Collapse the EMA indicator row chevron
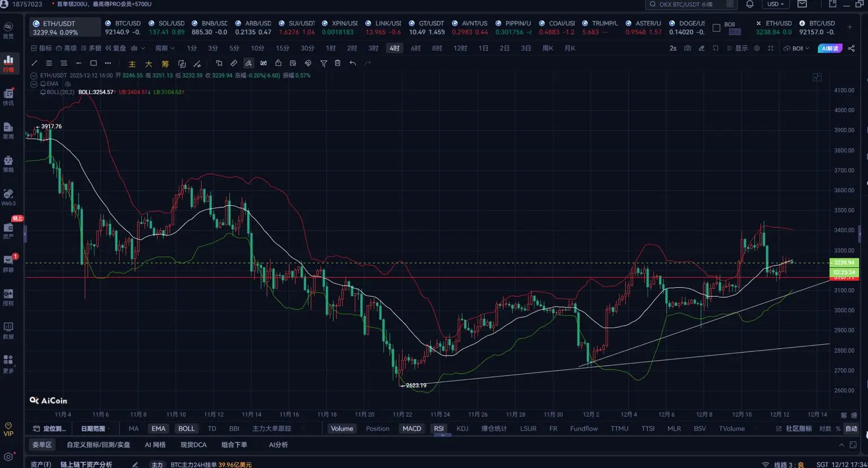Viewport: 868px width, 468px height. pyautogui.click(x=34, y=84)
